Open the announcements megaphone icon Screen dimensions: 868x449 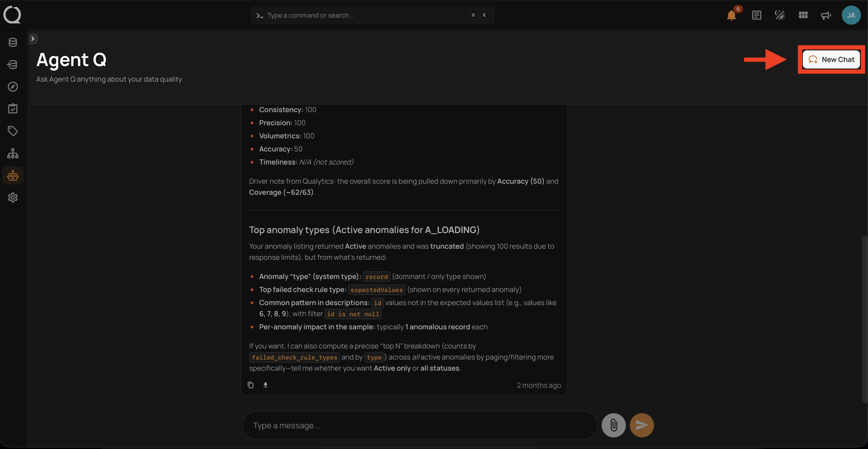click(x=826, y=15)
